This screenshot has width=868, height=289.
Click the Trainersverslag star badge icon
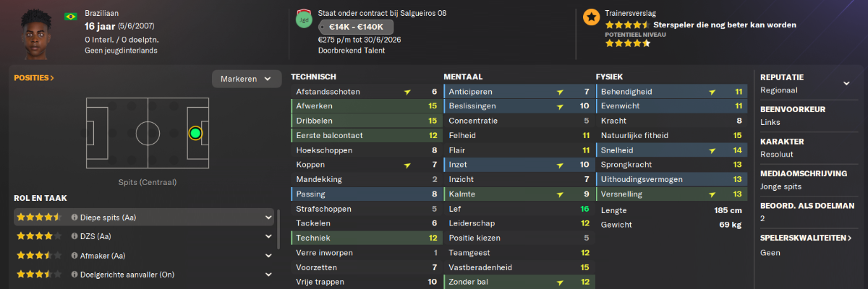(x=591, y=17)
